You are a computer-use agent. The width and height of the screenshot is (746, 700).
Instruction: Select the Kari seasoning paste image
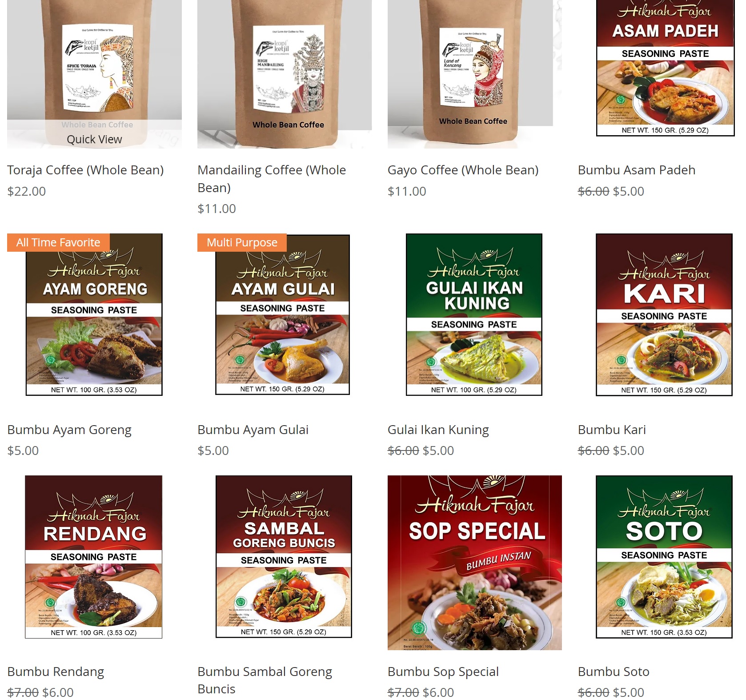(664, 314)
